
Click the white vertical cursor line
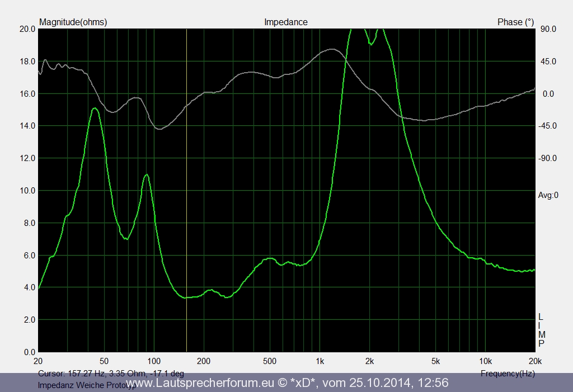tap(186, 168)
